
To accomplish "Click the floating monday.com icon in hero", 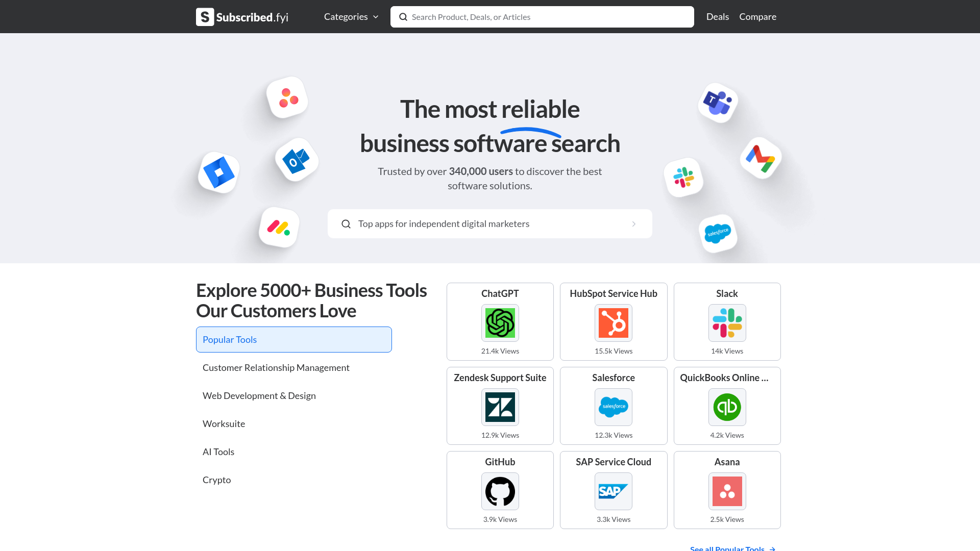I will pos(279,228).
